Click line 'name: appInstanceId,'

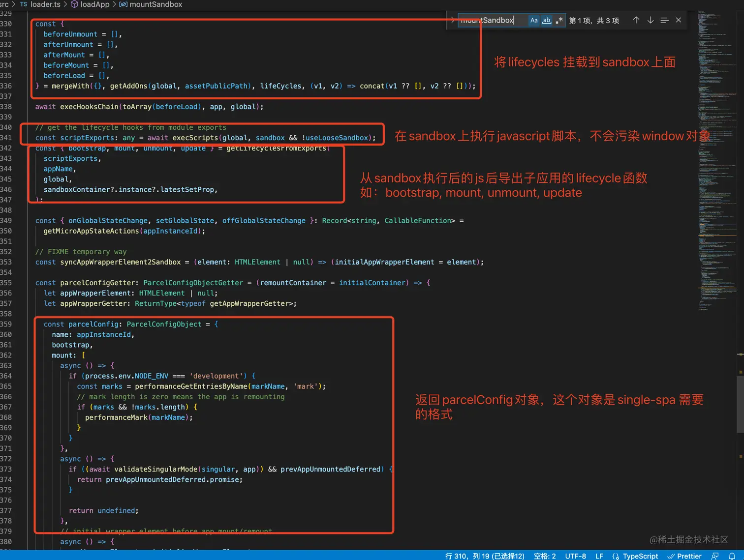tap(93, 334)
